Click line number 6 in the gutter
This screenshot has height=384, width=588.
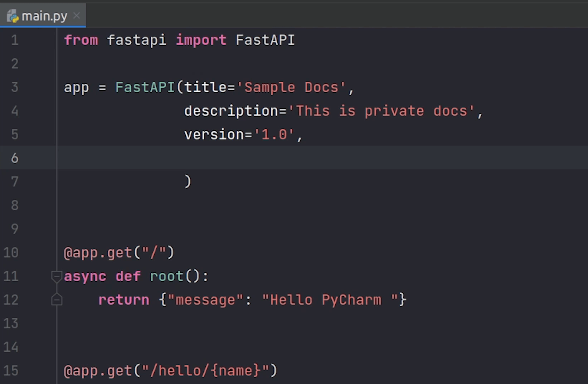[15, 158]
